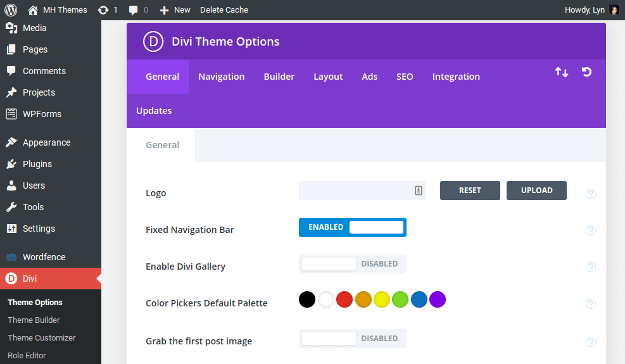Screen dimensions: 625x364
Task: Open Wordfence menu
Action: click(51, 257)
